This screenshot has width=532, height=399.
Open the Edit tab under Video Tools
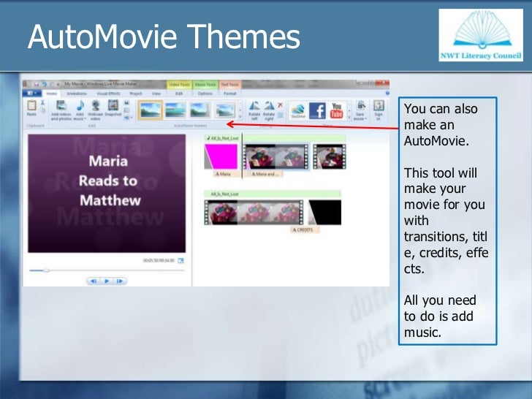click(179, 94)
